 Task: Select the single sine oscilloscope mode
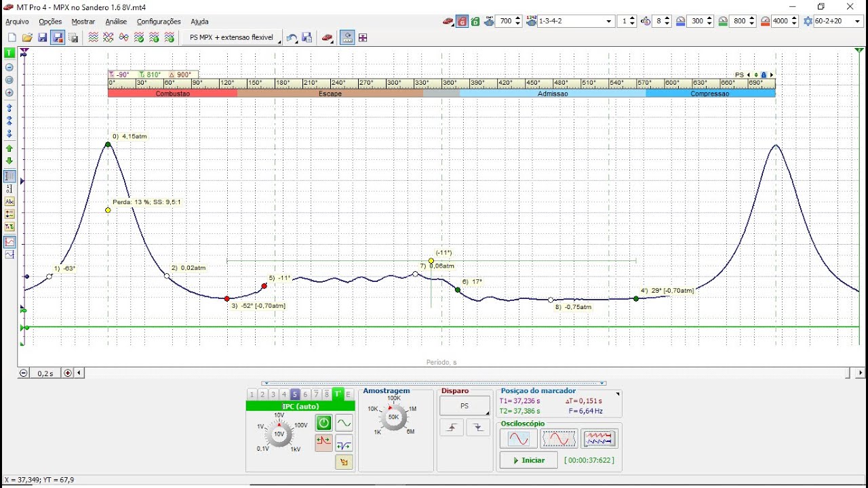point(518,439)
